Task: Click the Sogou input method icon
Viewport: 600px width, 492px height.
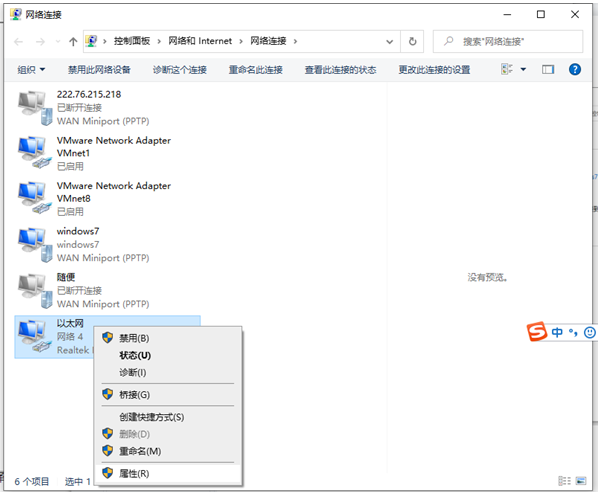Action: click(537, 332)
